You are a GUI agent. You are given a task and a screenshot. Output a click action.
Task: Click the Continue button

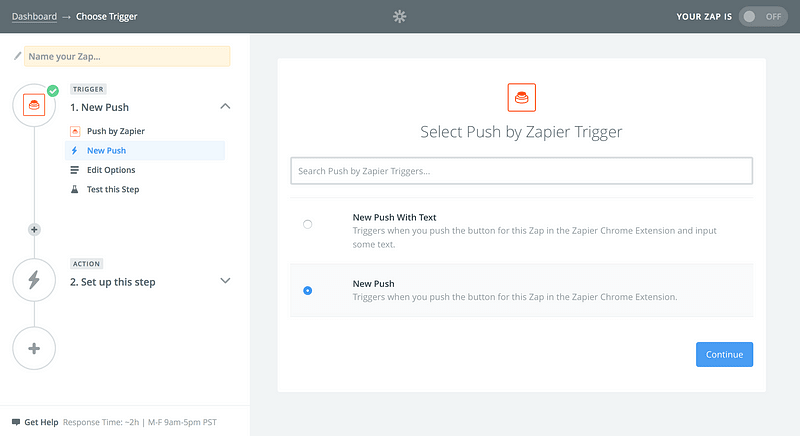724,354
